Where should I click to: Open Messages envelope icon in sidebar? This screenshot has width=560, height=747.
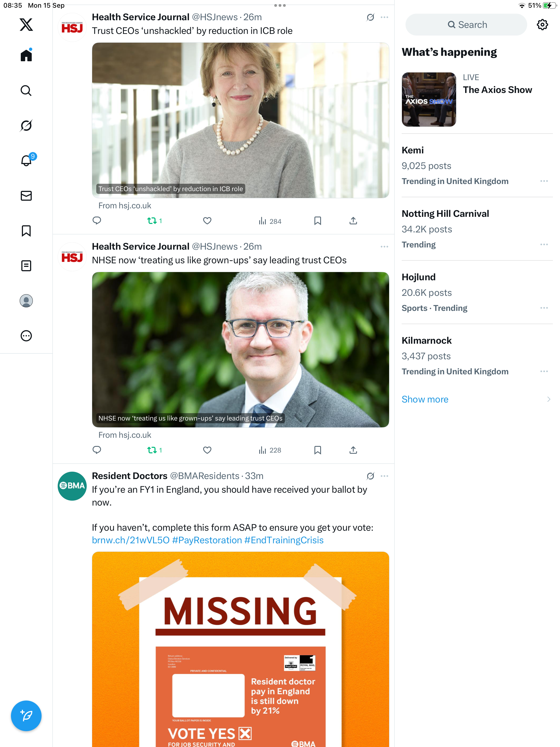(26, 196)
